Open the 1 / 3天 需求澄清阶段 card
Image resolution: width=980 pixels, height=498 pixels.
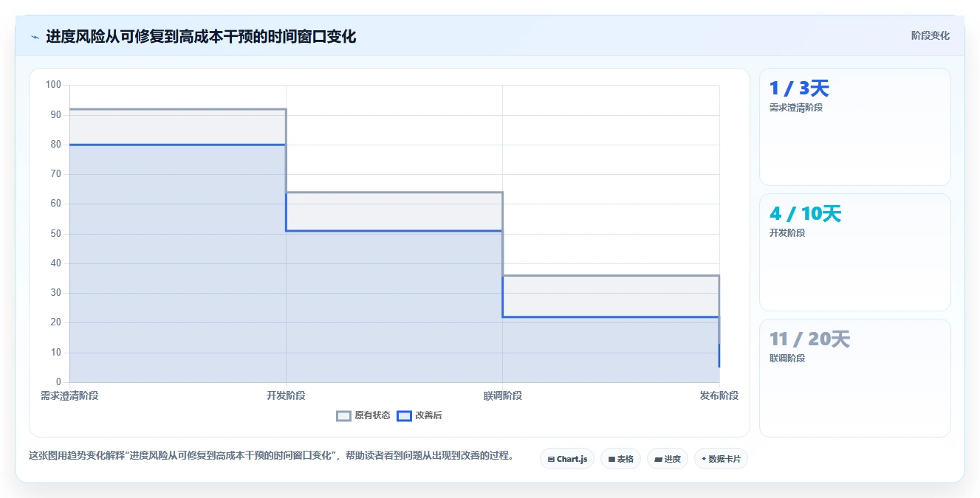click(854, 127)
